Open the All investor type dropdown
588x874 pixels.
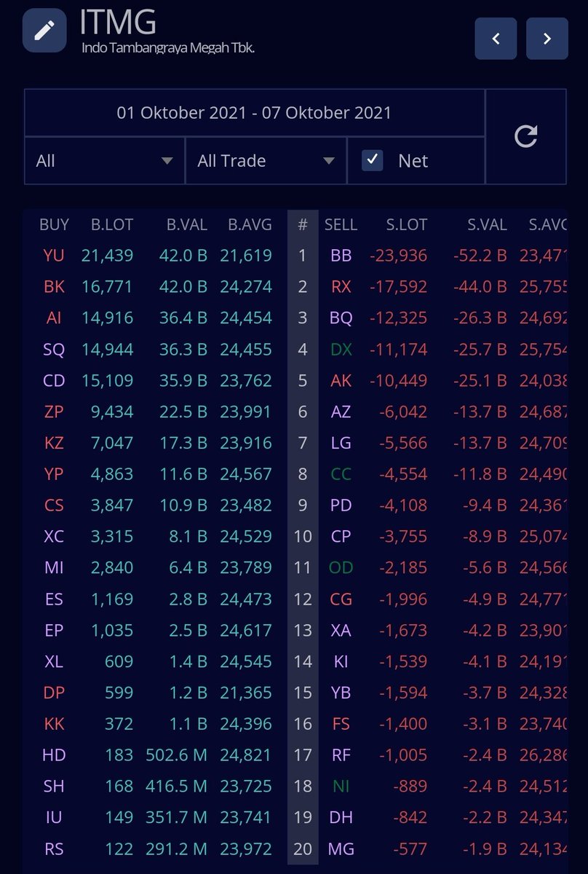click(x=104, y=160)
